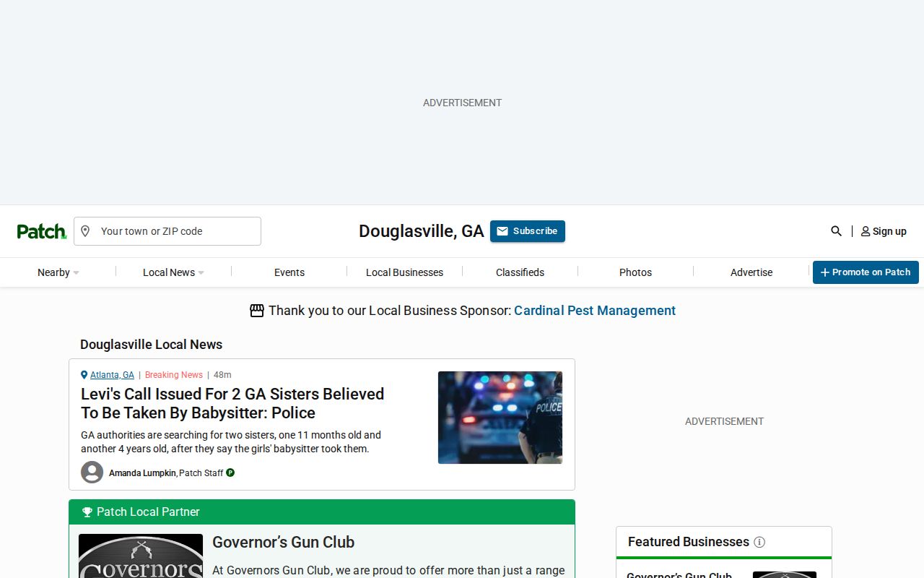This screenshot has height=578, width=924.
Task: Click Amanda Lumpkin's avatar icon
Action: click(92, 473)
